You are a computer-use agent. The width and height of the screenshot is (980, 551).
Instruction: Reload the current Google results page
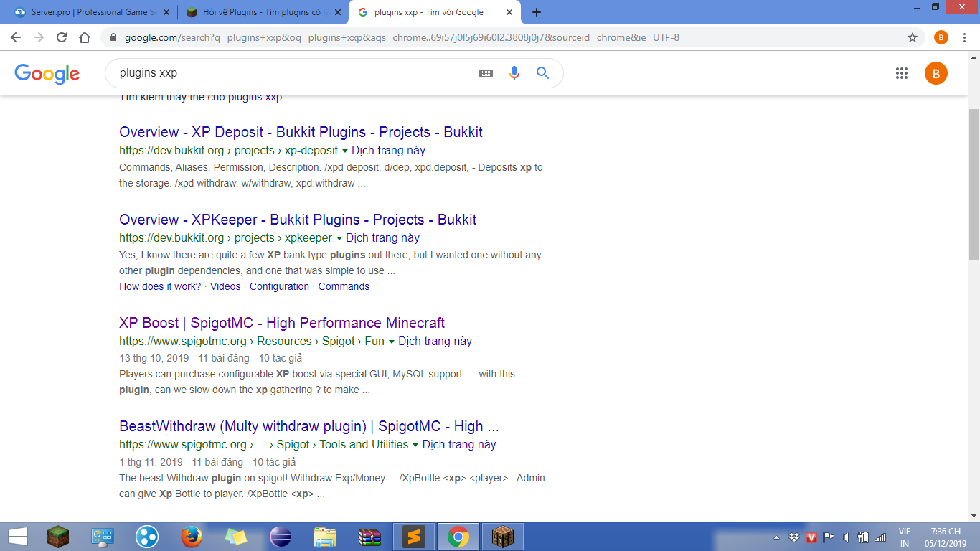[62, 37]
